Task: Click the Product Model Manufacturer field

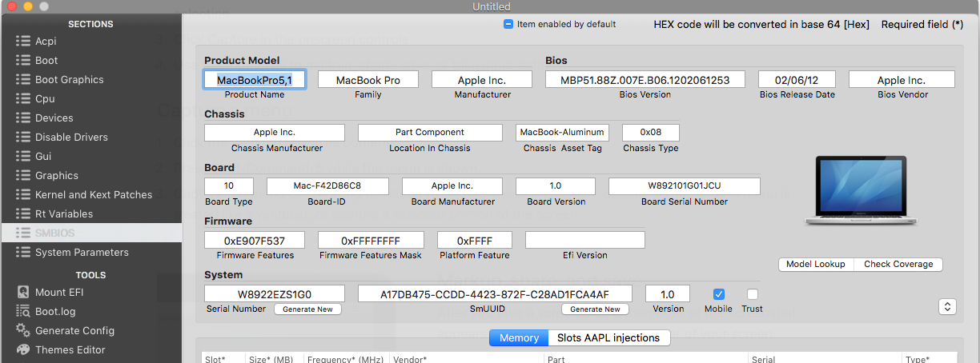Action: [482, 79]
